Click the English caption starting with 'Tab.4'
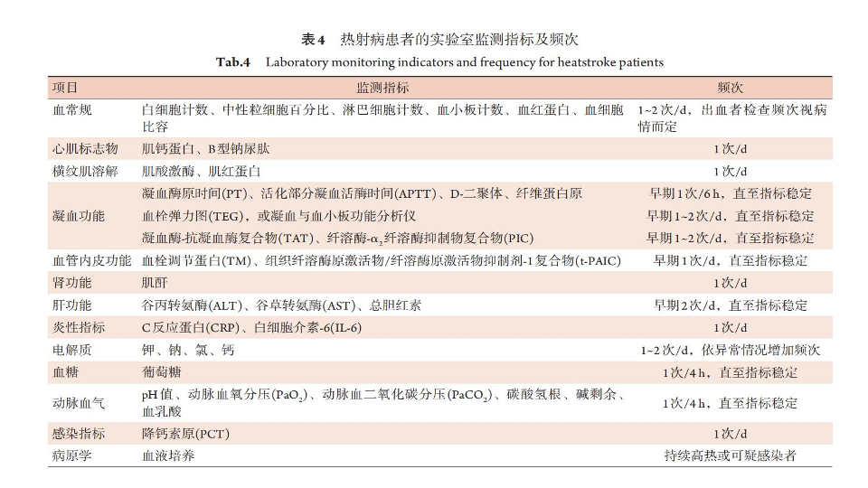Image resolution: width=868 pixels, height=488 pixels. (x=439, y=62)
